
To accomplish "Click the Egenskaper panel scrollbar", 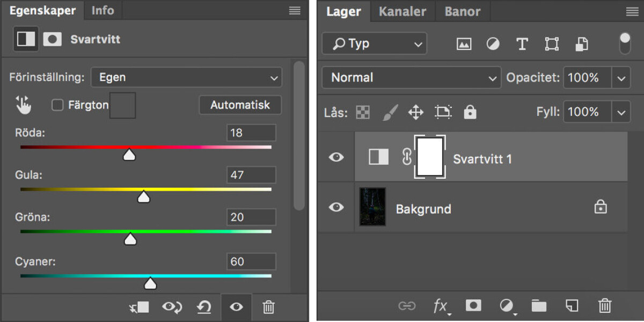I will [x=299, y=135].
